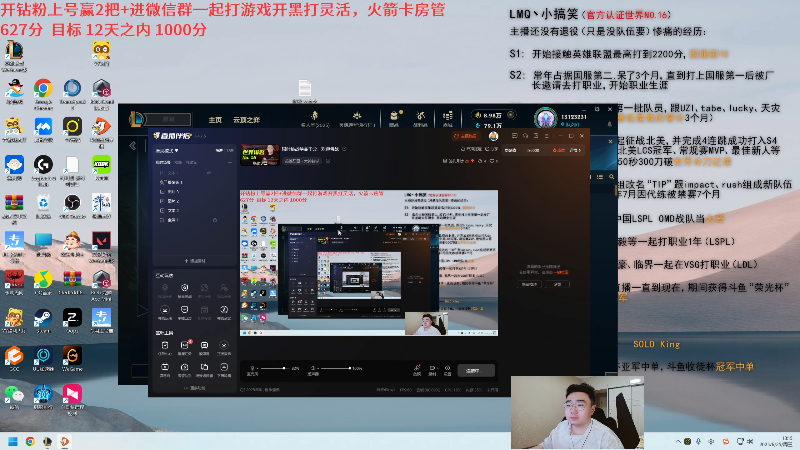This screenshot has width=800, height=450.
Task: Click the red-badged icon in the bottom toolbox
Action: tap(185, 347)
